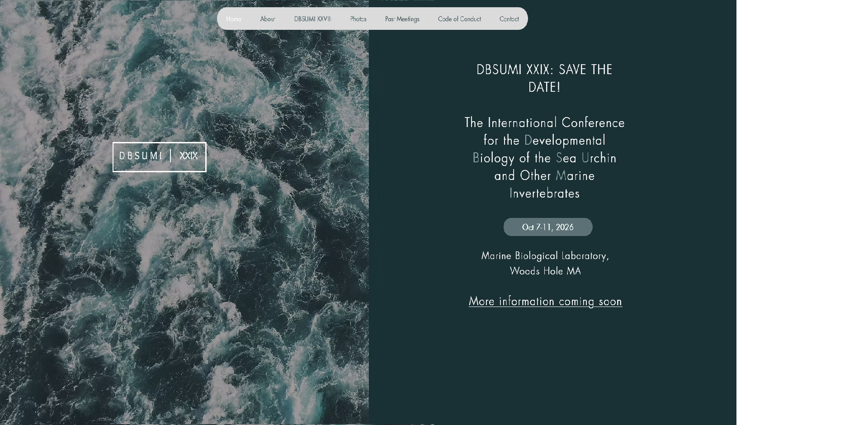The image size is (868, 425).
Task: Click the Woods Hole MA text line
Action: click(545, 271)
